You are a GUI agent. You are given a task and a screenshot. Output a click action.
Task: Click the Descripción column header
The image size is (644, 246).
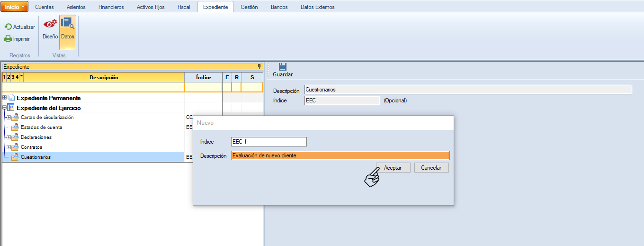(x=104, y=77)
